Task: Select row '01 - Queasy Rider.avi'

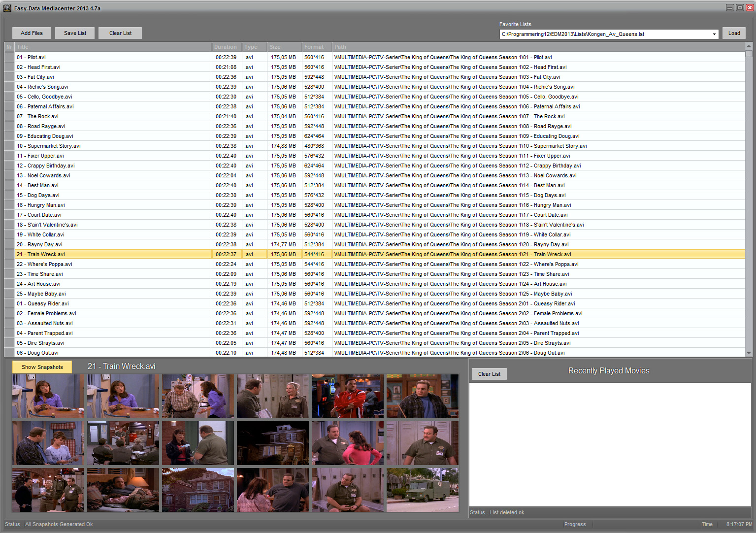Action: coord(375,303)
